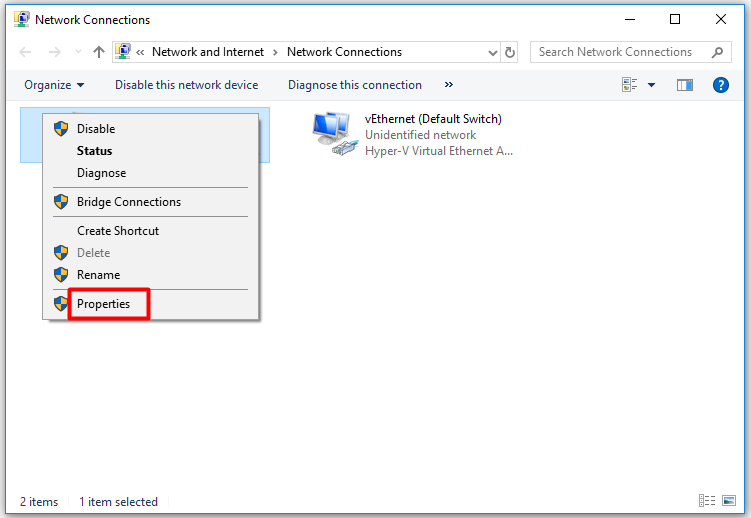
Task: Click the Forward navigation arrow
Action: [55, 52]
